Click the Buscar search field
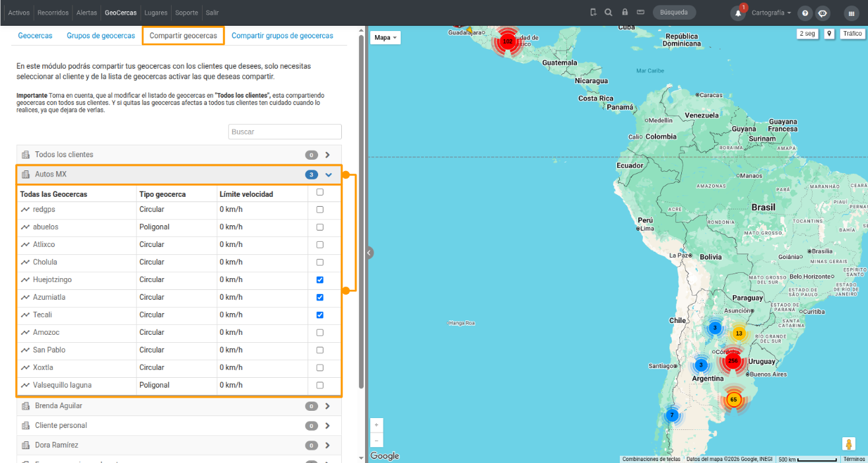The height and width of the screenshot is (463, 868). pyautogui.click(x=285, y=132)
